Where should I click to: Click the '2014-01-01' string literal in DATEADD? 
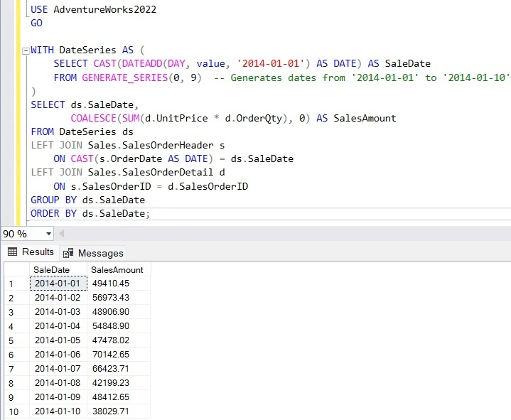click(271, 63)
